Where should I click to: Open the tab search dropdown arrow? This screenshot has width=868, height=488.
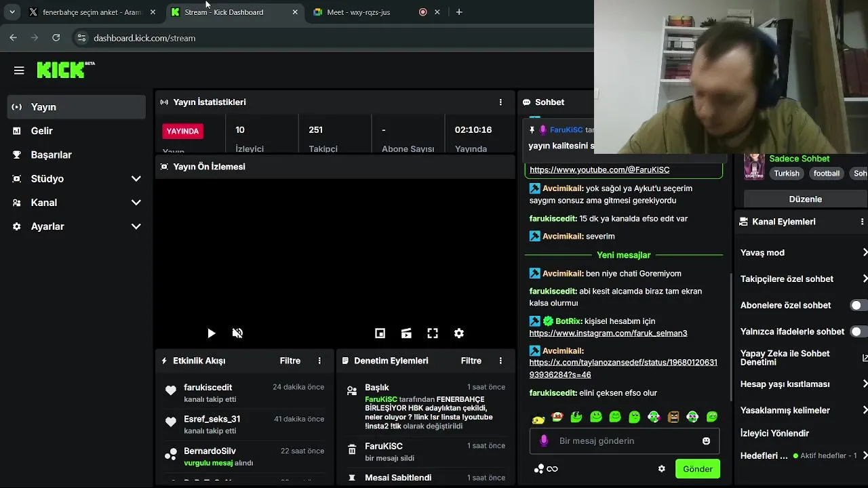[12, 12]
